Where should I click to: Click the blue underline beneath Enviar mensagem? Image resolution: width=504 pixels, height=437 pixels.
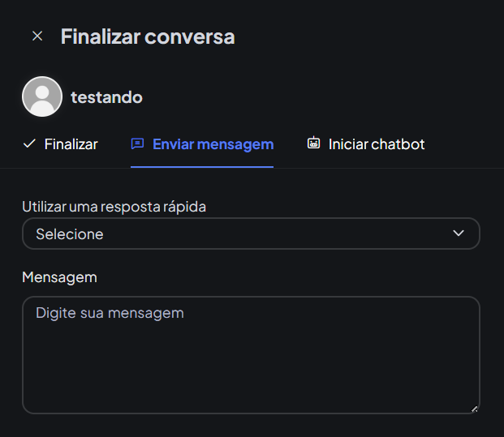click(x=202, y=166)
